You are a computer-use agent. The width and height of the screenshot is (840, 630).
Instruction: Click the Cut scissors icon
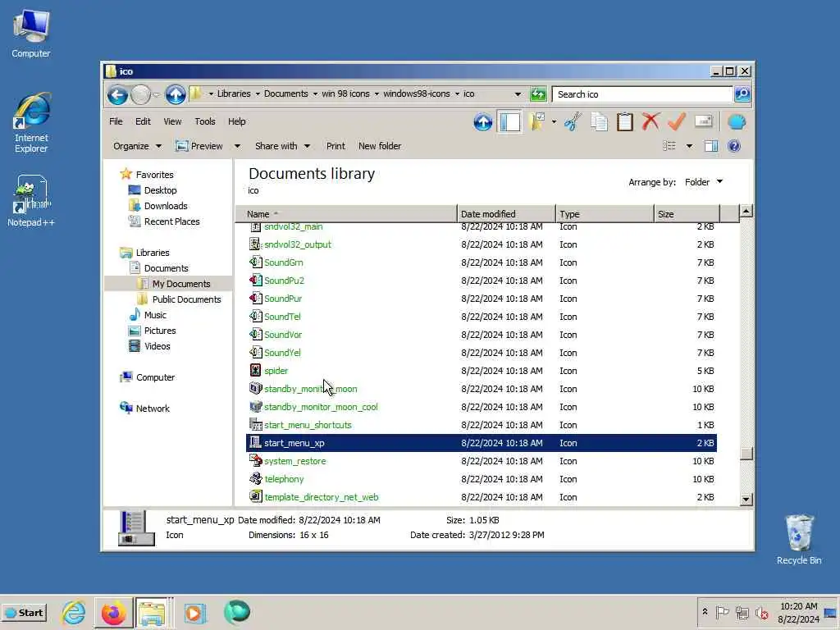[x=573, y=122]
